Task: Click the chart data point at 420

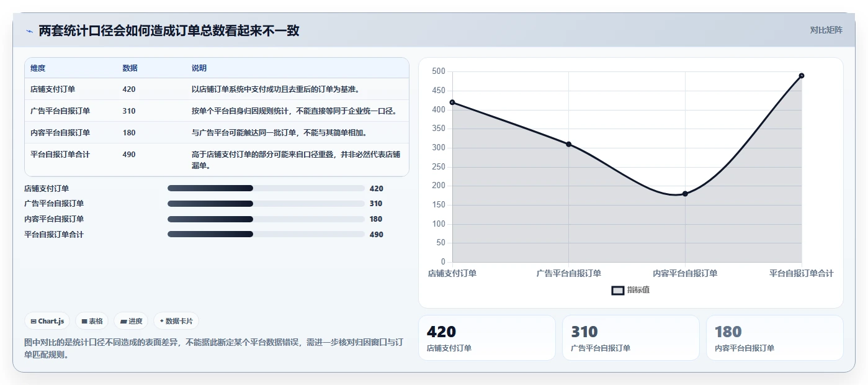Action: [x=452, y=102]
